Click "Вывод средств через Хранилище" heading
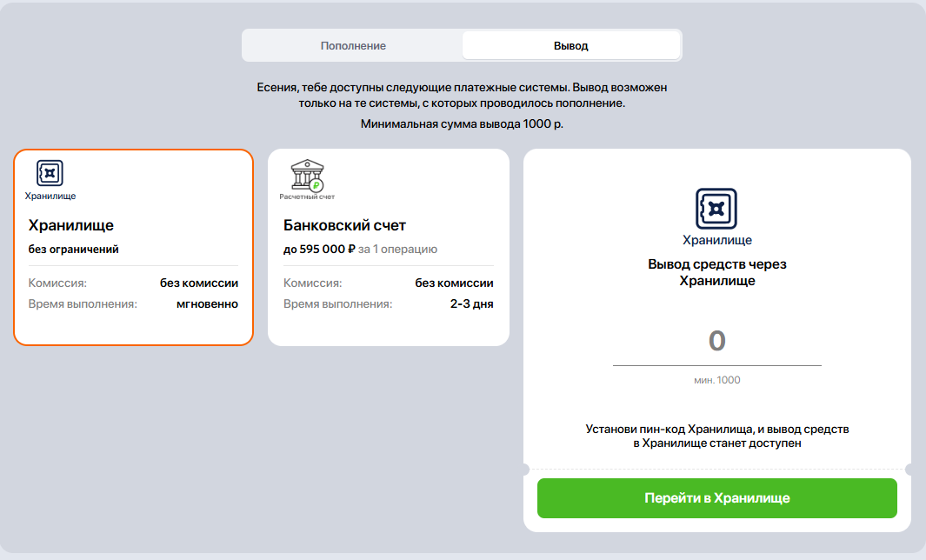The height and width of the screenshot is (560, 926). 716,272
